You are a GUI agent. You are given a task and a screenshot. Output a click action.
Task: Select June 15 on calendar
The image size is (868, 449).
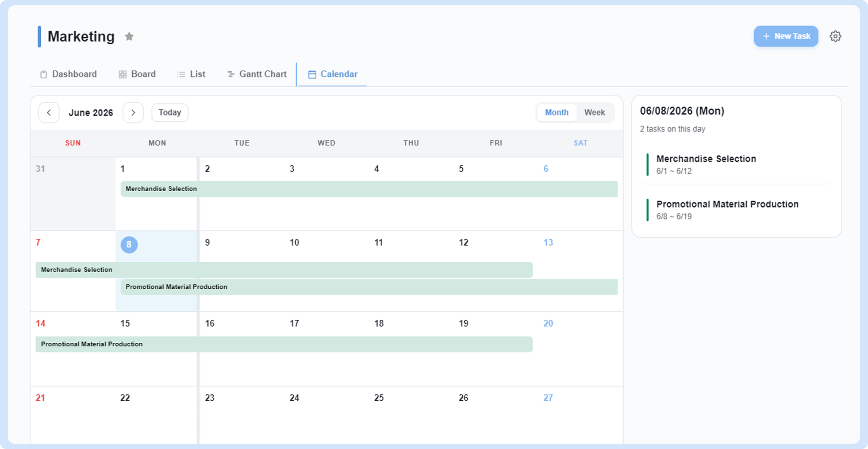[x=125, y=323]
